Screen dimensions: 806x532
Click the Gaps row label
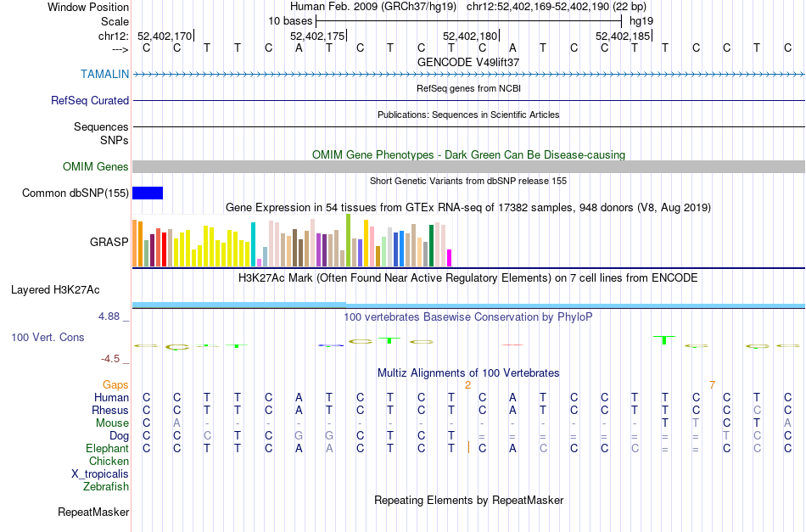(x=115, y=384)
